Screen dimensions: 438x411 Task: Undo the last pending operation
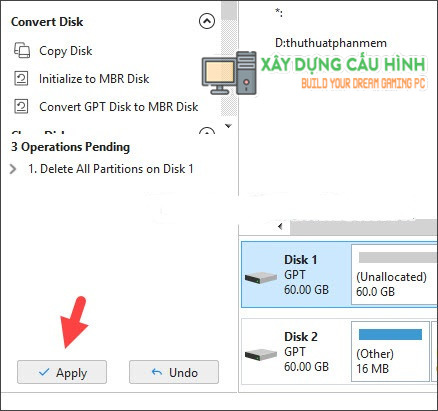click(x=174, y=372)
